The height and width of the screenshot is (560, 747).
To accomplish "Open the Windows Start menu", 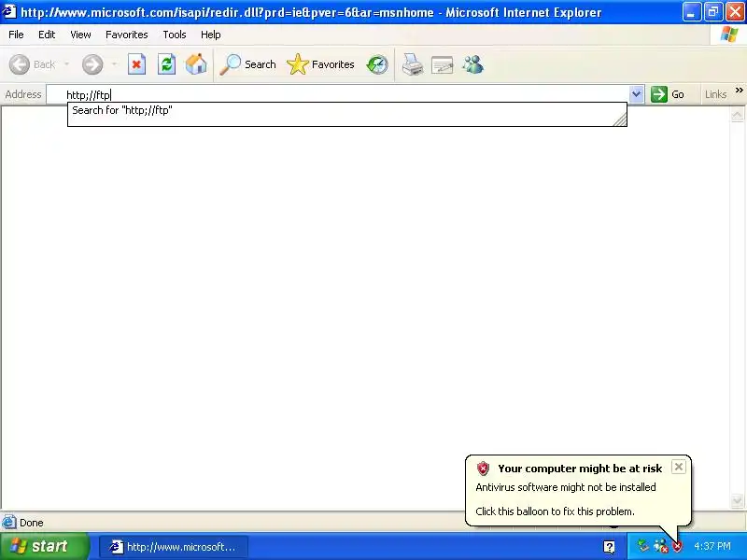I will (45, 546).
